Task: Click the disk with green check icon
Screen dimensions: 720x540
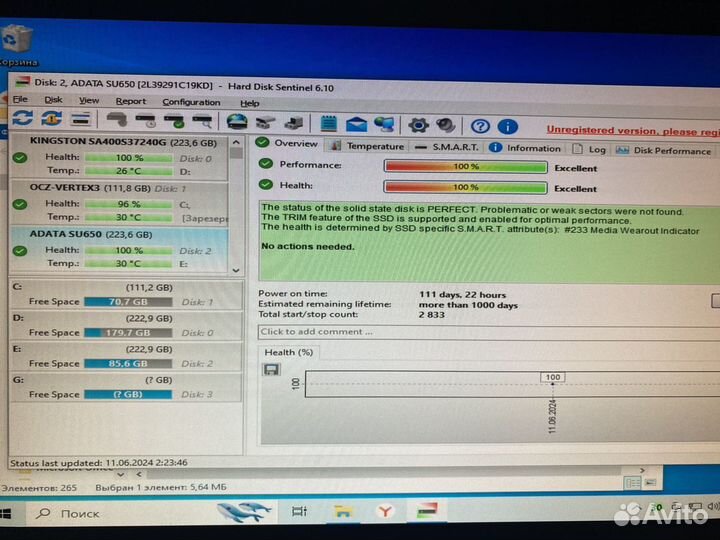Action: tap(174, 121)
